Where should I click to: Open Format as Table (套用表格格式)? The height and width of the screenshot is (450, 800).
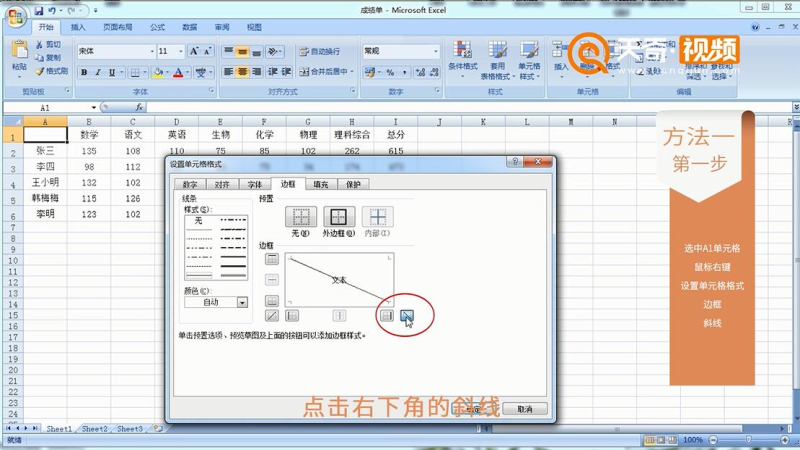point(497,60)
